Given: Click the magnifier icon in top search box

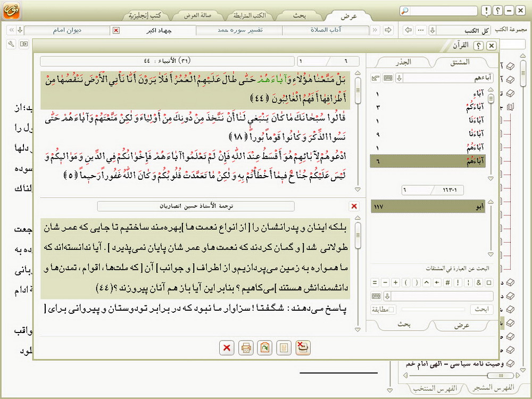Looking at the screenshot, I should [405, 11].
